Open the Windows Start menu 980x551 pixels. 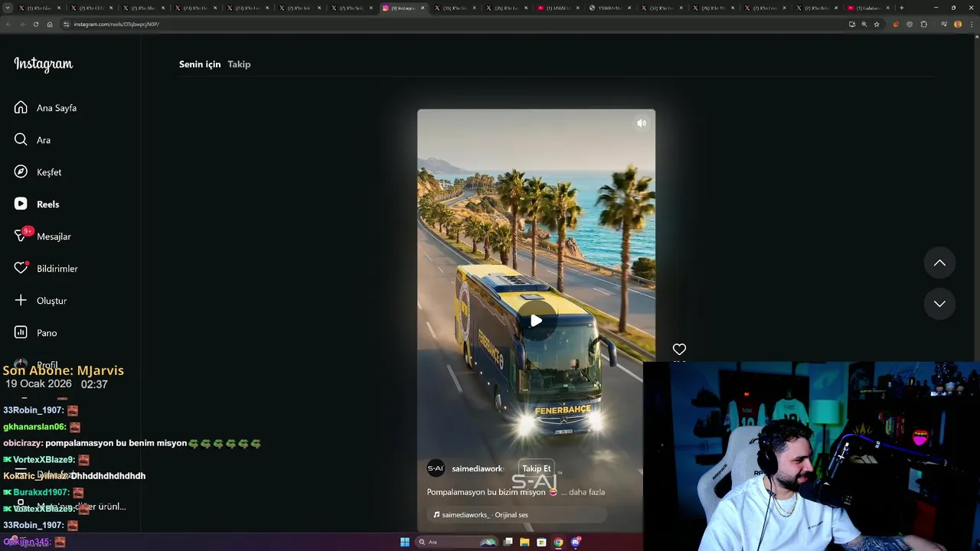[404, 542]
